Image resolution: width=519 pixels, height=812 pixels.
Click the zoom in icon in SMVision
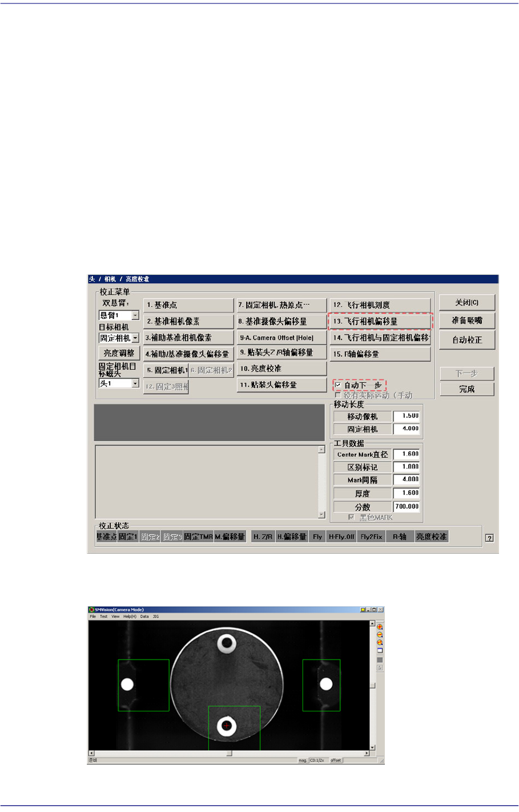point(380,626)
